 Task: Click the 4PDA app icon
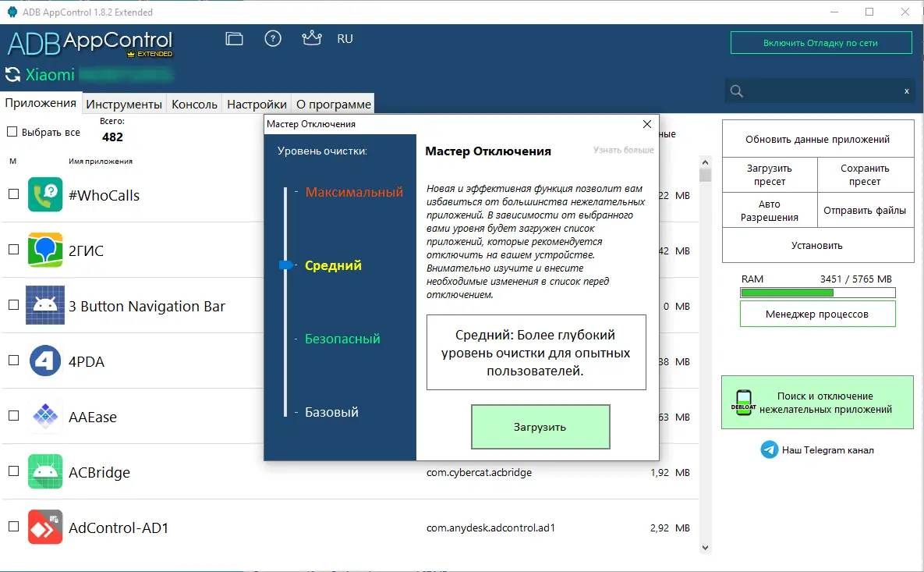pos(45,361)
